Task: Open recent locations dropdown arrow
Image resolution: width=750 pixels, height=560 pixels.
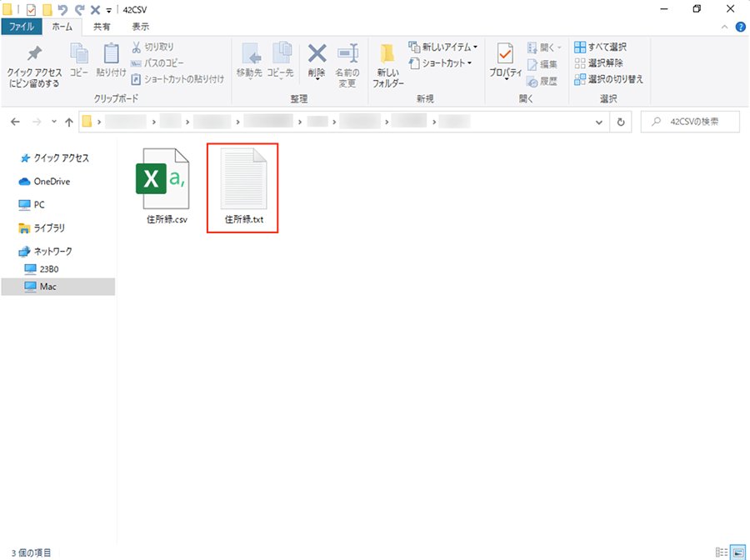Action: click(54, 122)
